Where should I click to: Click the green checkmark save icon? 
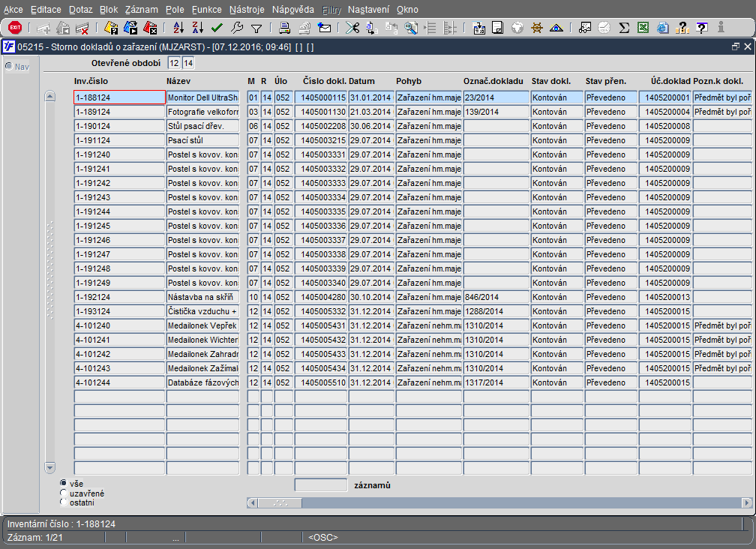click(x=217, y=28)
